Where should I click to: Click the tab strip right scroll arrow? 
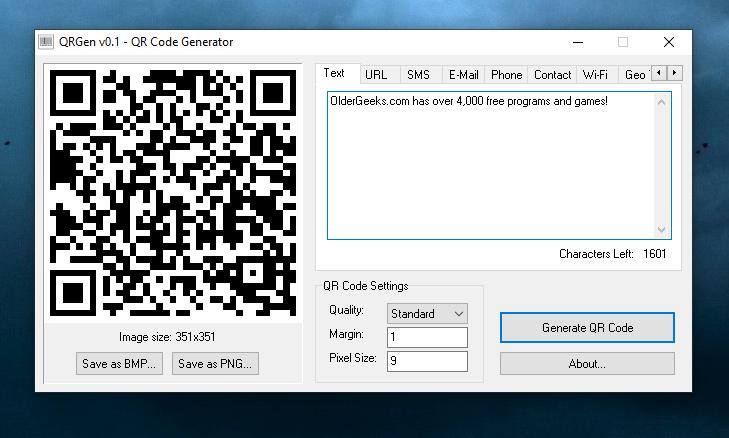pyautogui.click(x=675, y=73)
